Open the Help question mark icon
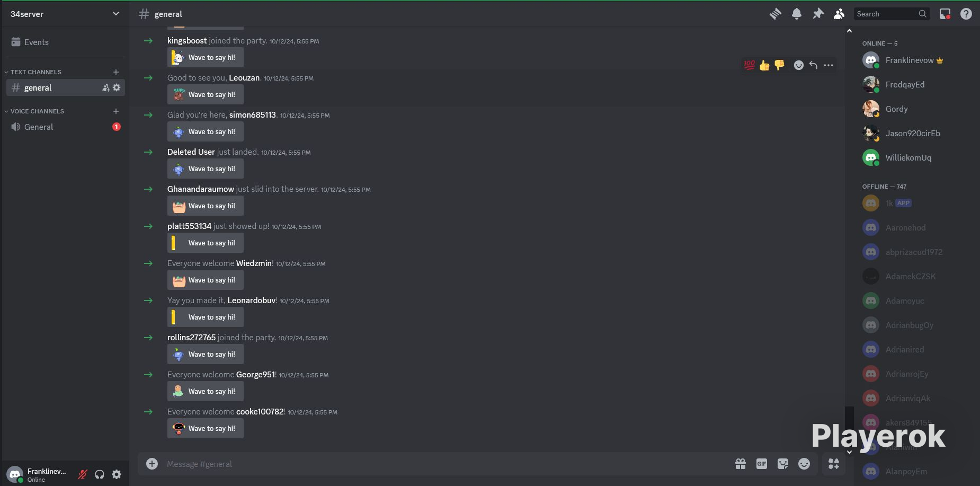 tap(966, 14)
